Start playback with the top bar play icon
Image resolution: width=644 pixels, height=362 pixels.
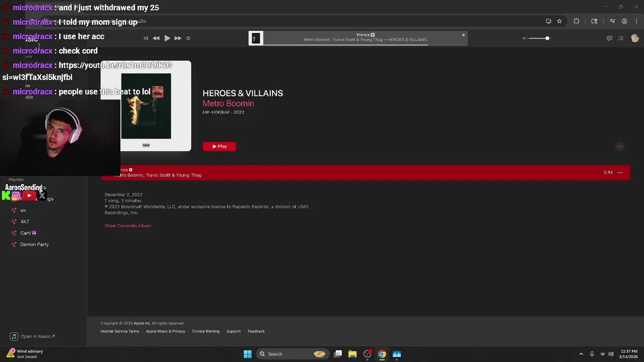coord(167,38)
